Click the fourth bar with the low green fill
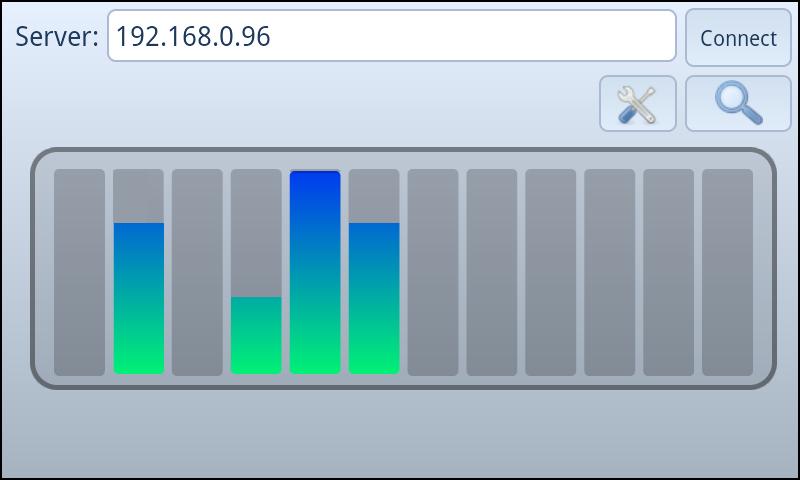 click(256, 272)
